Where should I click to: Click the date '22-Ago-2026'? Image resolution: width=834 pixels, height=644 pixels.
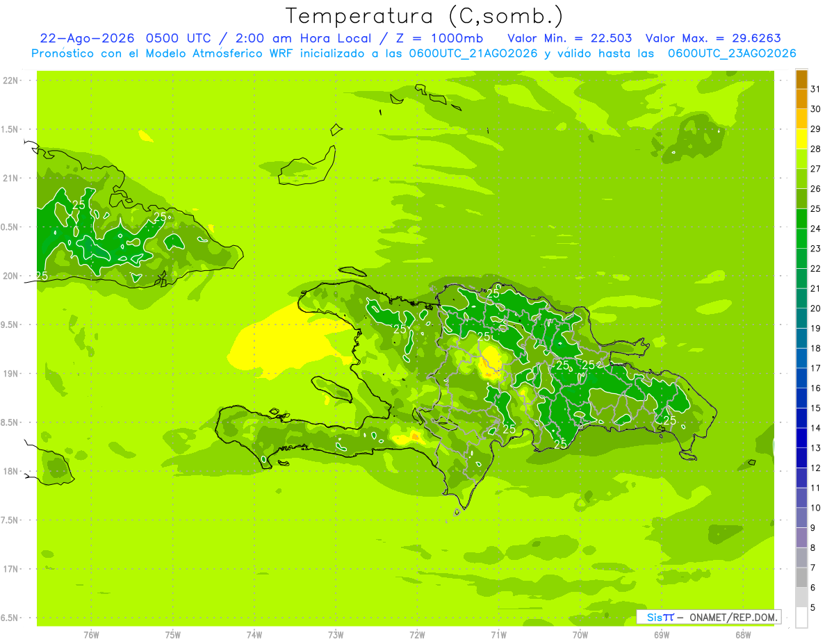[x=88, y=38]
